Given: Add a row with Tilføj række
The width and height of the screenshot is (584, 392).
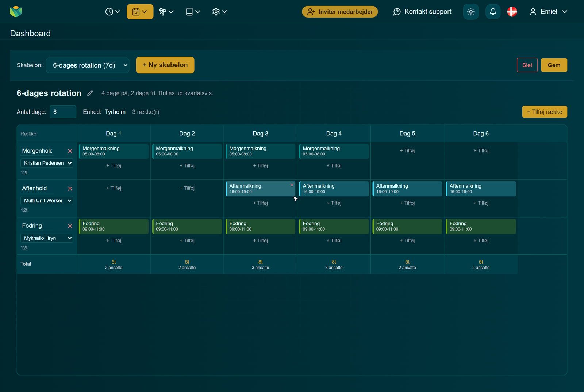Looking at the screenshot, I should click(545, 112).
